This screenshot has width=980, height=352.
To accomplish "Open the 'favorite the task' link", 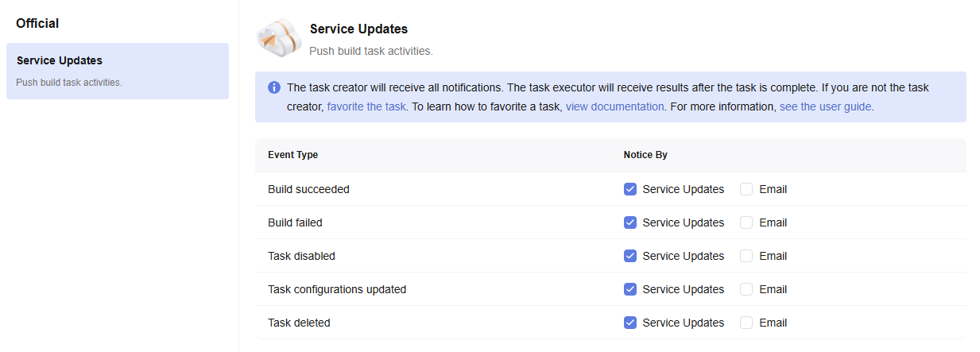I will pyautogui.click(x=366, y=106).
